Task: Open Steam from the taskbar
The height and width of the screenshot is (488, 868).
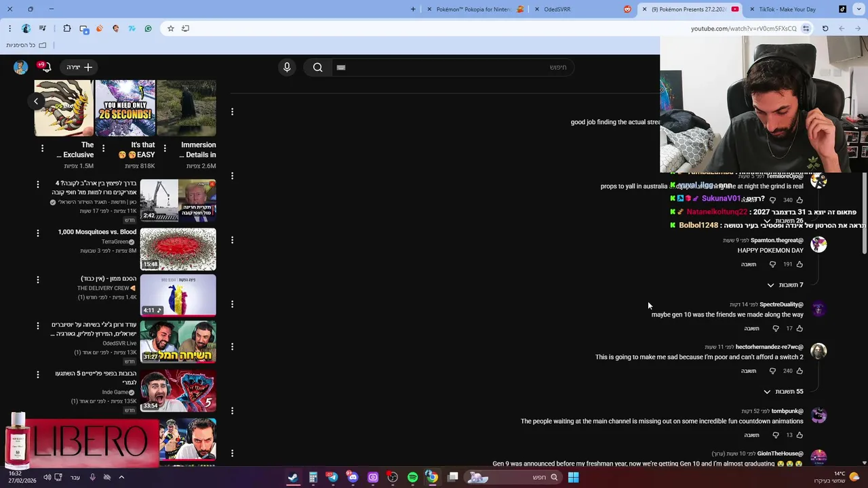Action: (293, 477)
